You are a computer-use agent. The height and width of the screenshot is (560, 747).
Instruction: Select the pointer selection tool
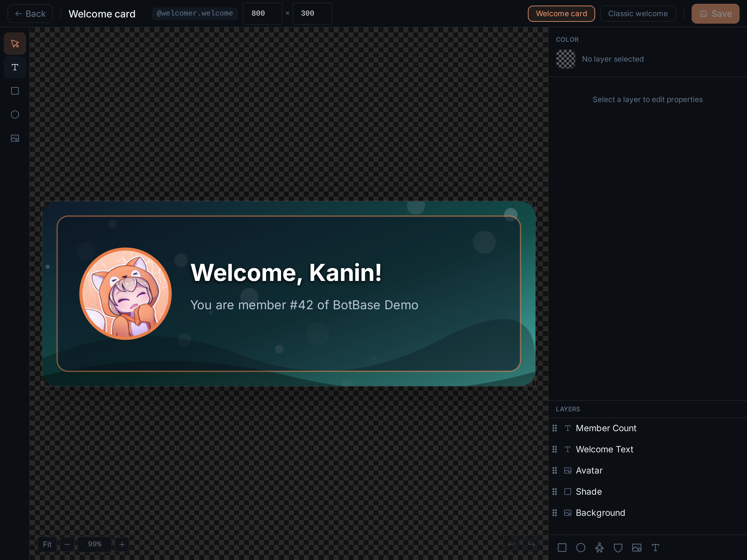tap(15, 44)
